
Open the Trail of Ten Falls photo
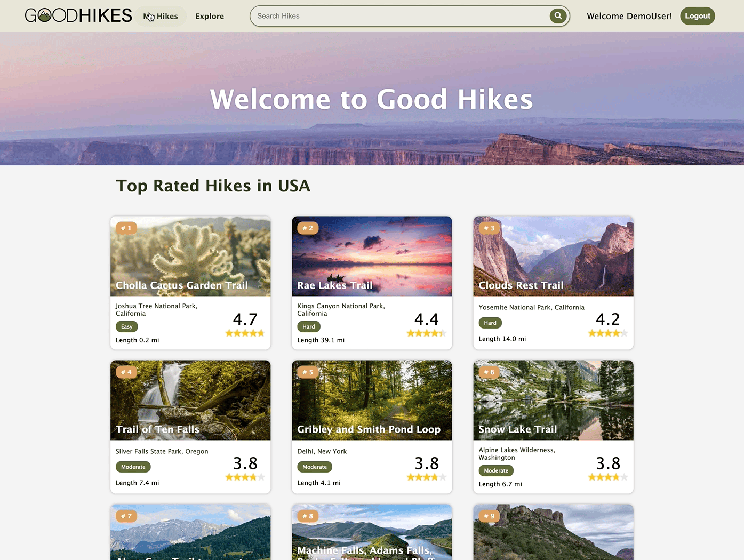click(190, 400)
